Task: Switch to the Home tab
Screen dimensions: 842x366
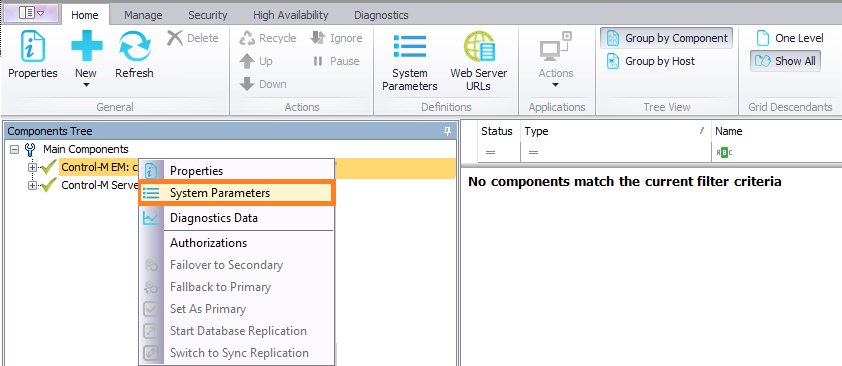Action: click(85, 15)
